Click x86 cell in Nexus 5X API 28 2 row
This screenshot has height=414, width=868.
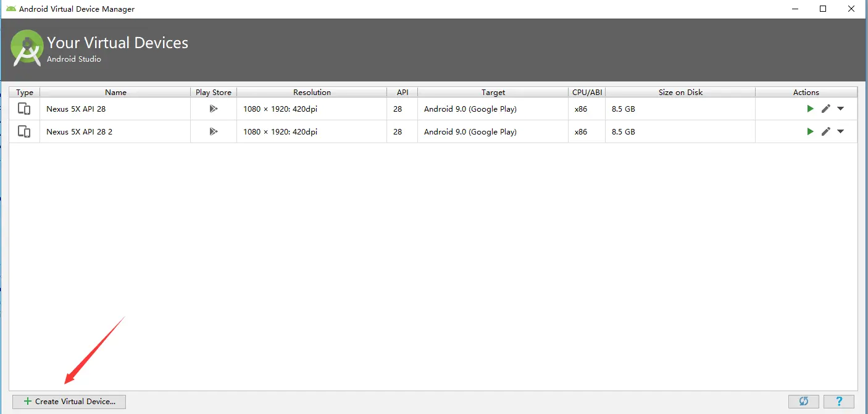coord(587,131)
